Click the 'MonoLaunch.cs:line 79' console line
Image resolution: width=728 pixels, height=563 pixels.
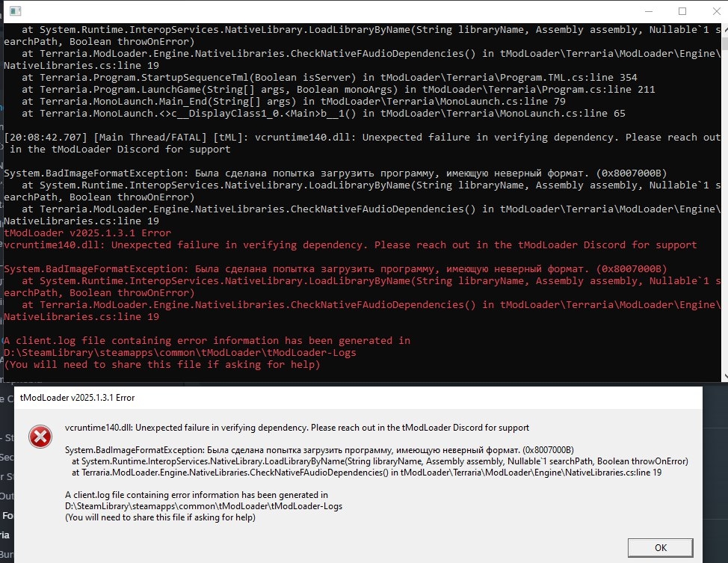click(x=294, y=101)
